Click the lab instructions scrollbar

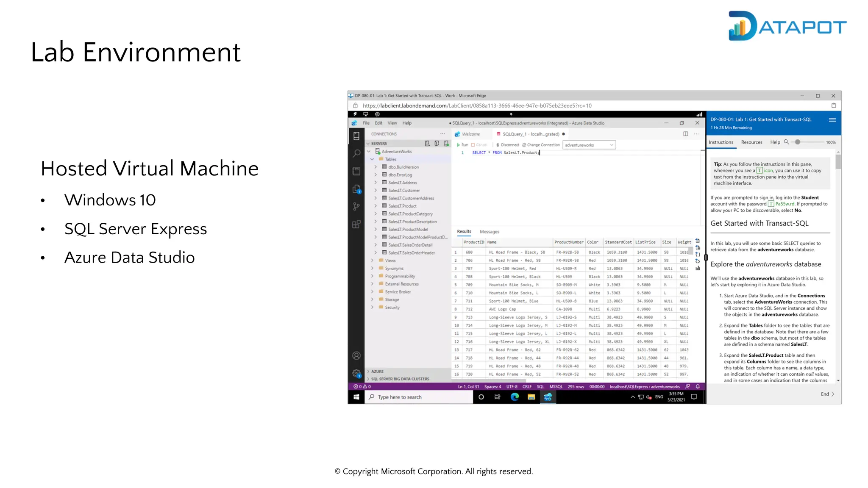(x=838, y=161)
